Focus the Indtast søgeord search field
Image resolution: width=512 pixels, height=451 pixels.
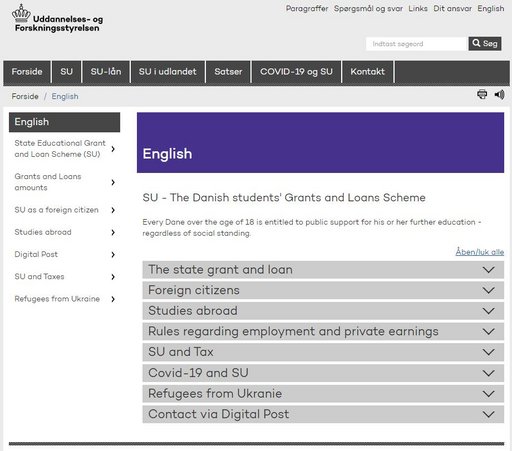(x=417, y=44)
